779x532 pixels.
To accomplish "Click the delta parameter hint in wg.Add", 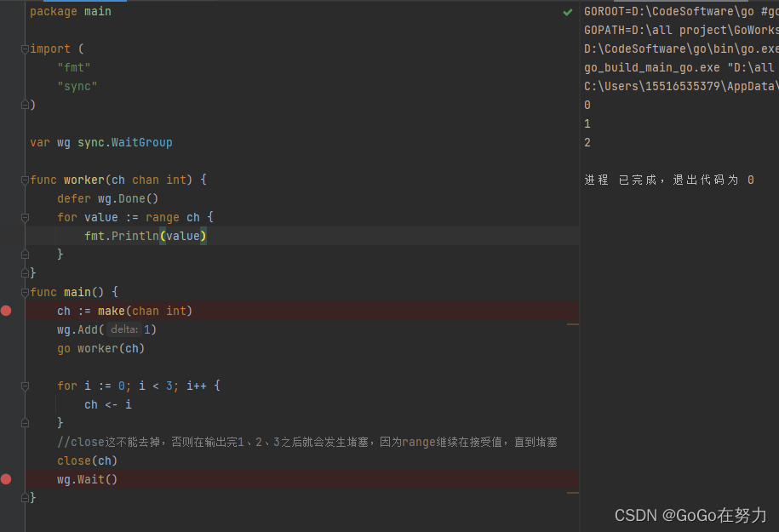I will tap(124, 329).
